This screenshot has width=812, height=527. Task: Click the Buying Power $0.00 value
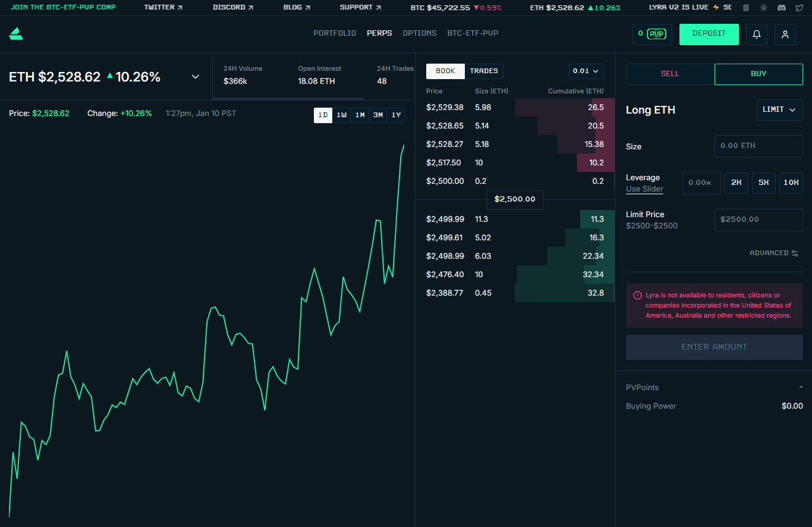(792, 406)
